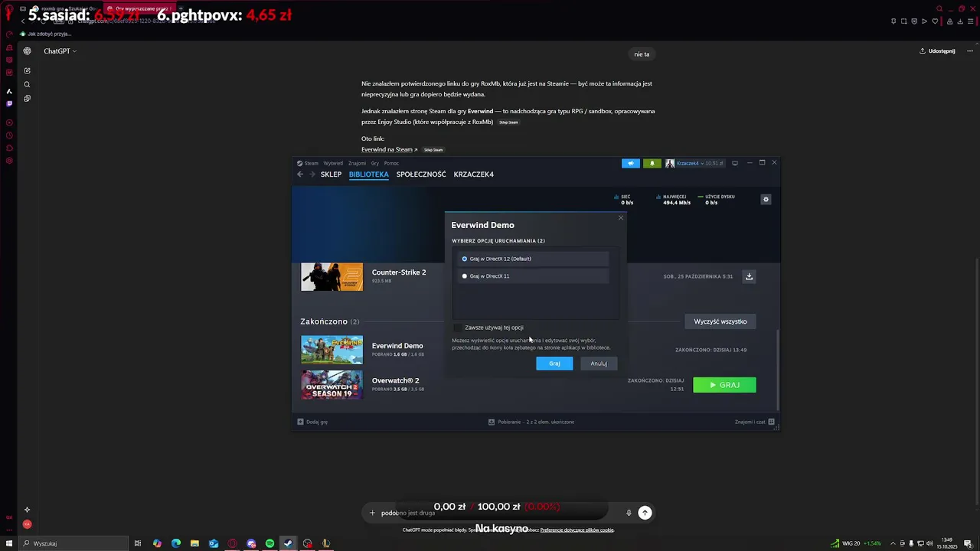Click green GRAJ button for Overwatch 2

(724, 385)
